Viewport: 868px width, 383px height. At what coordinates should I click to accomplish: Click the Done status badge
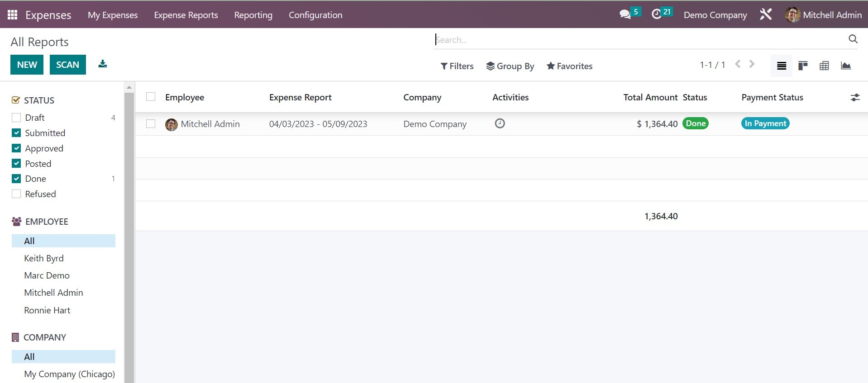(x=696, y=123)
